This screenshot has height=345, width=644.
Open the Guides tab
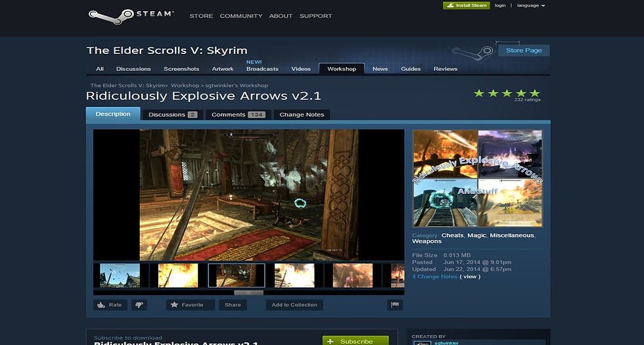[x=411, y=69]
